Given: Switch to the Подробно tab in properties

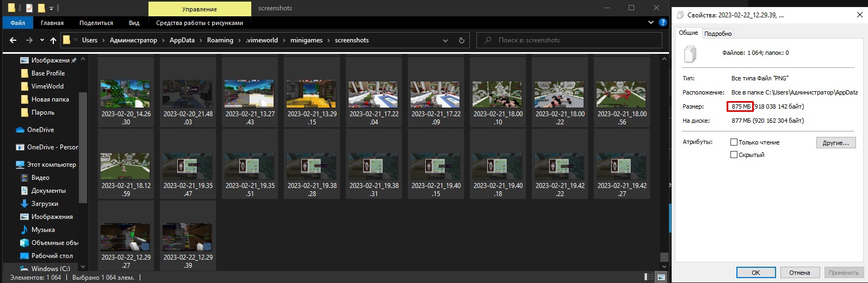Looking at the screenshot, I should [718, 34].
